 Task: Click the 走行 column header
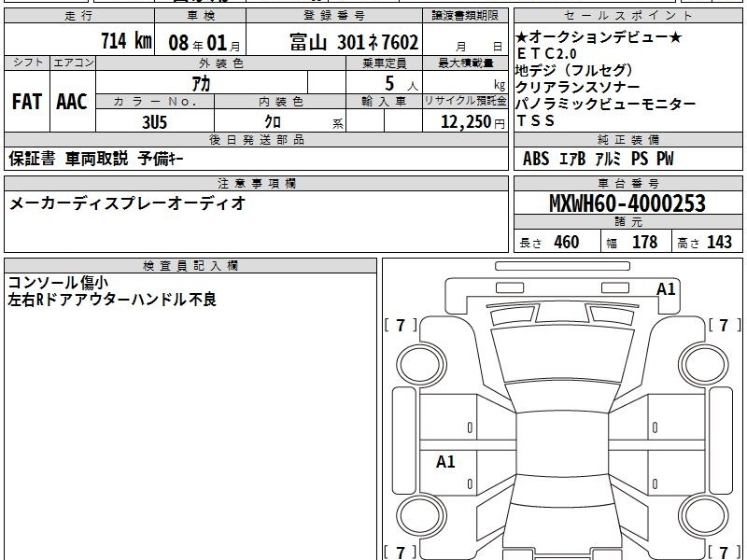pyautogui.click(x=78, y=16)
